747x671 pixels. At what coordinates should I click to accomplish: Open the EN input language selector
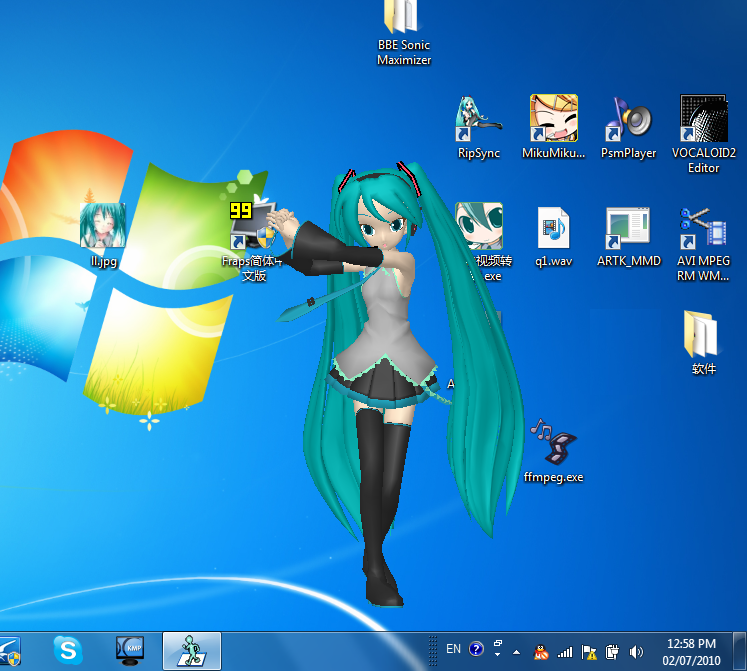(453, 649)
